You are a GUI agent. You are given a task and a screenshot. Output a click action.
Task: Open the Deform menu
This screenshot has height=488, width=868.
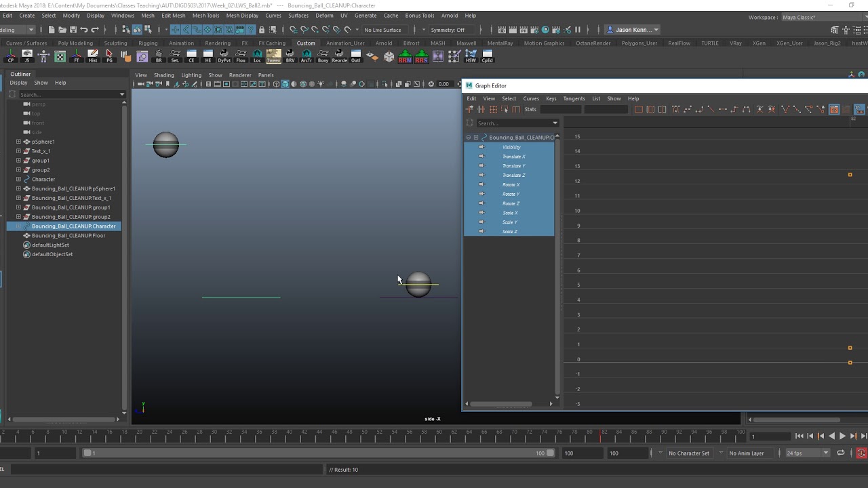point(324,15)
